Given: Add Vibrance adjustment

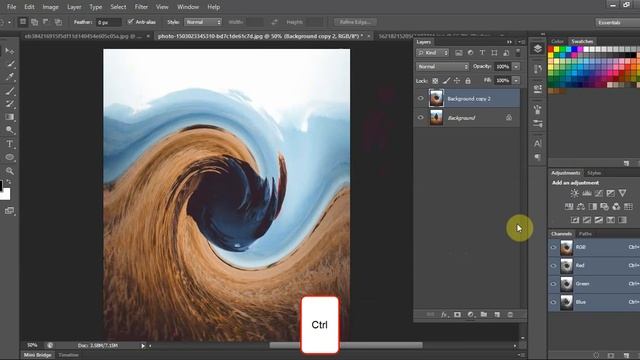Looking at the screenshot, I should tap(622, 193).
